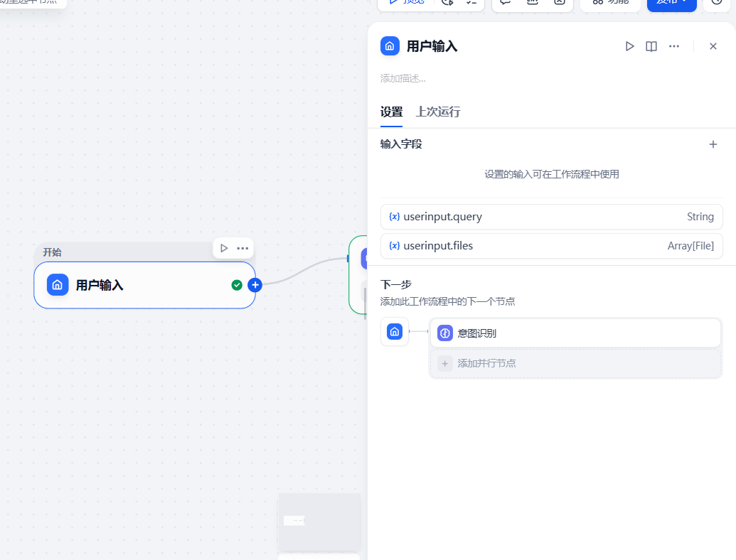
Task: Click the plus icon beside 添加并行节点
Action: tap(445, 363)
